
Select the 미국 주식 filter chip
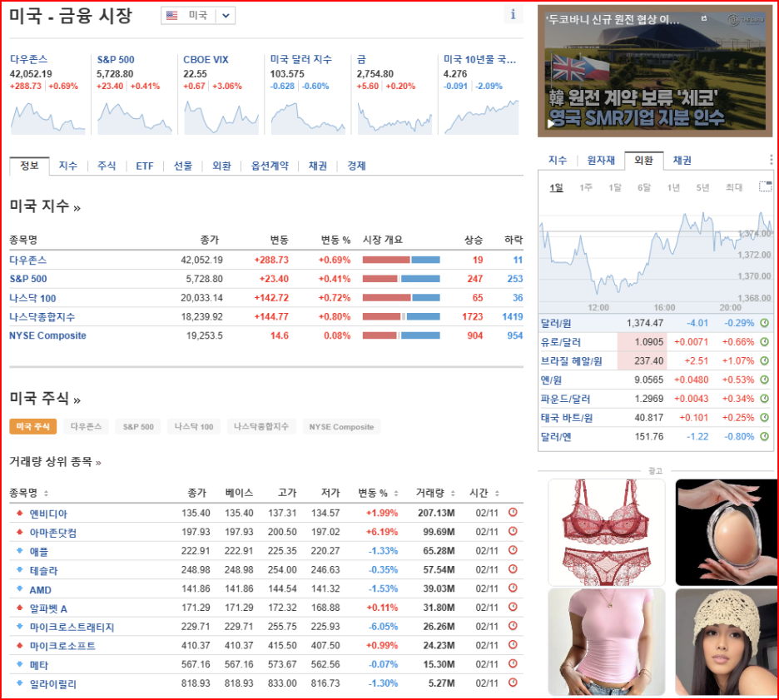[32, 426]
